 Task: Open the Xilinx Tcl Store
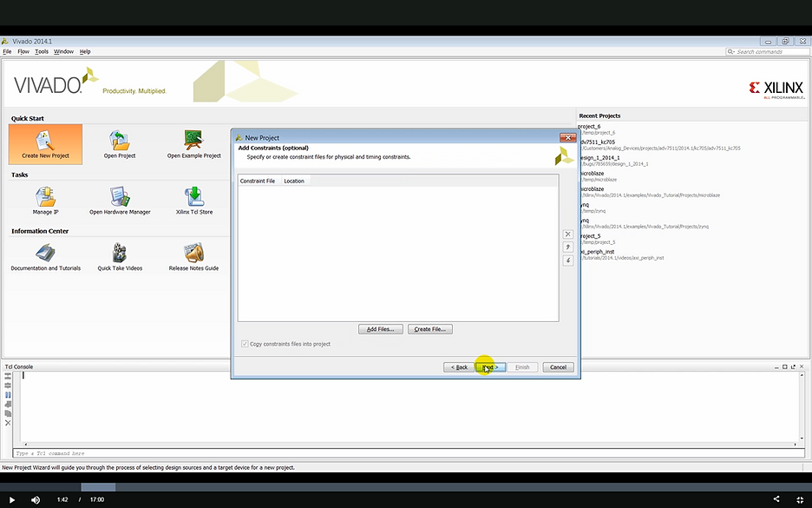point(193,197)
